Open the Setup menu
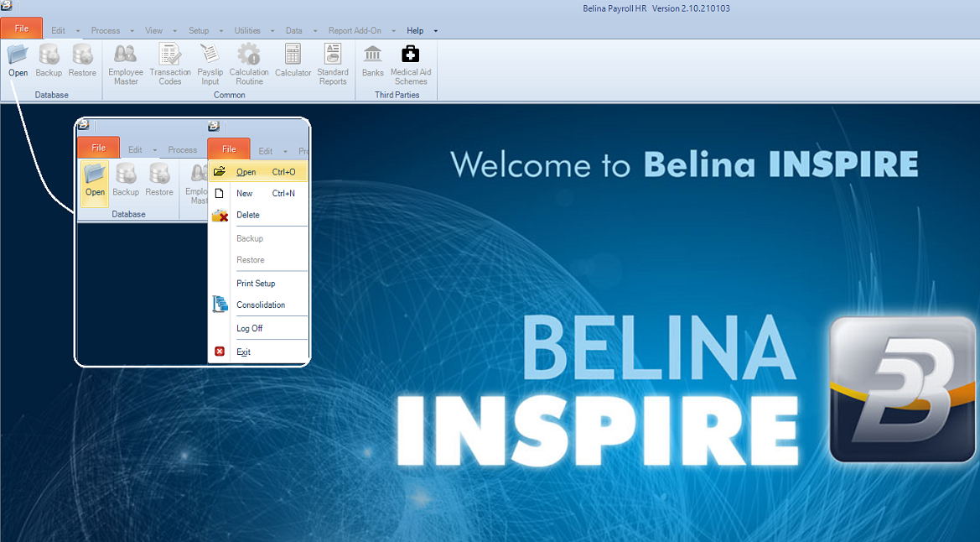The height and width of the screenshot is (542, 980). click(x=199, y=31)
